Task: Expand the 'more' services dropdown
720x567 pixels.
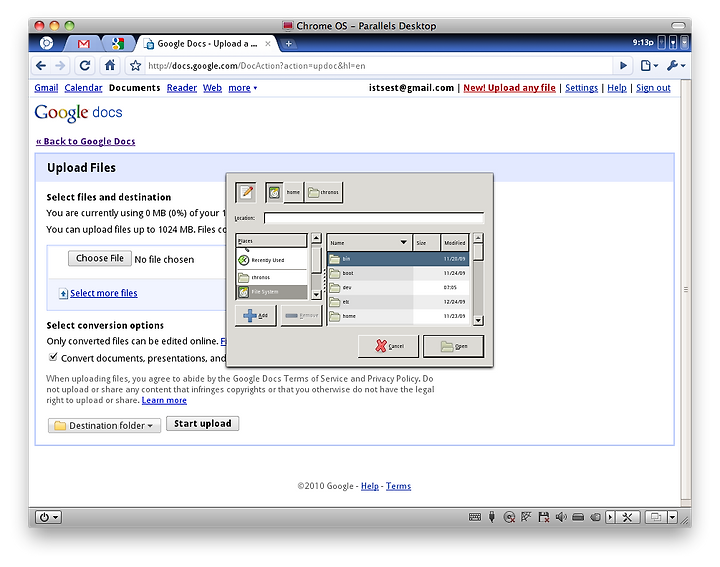Action: click(242, 88)
